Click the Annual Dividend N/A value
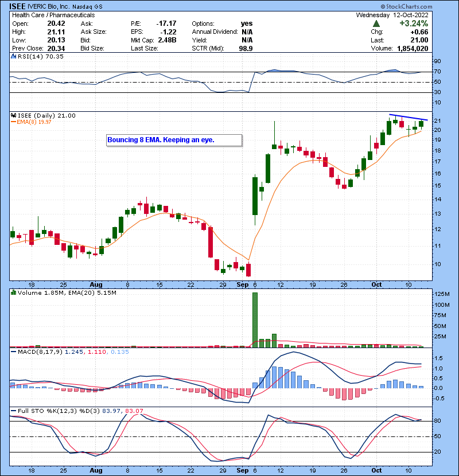The image size is (459, 476). click(247, 32)
